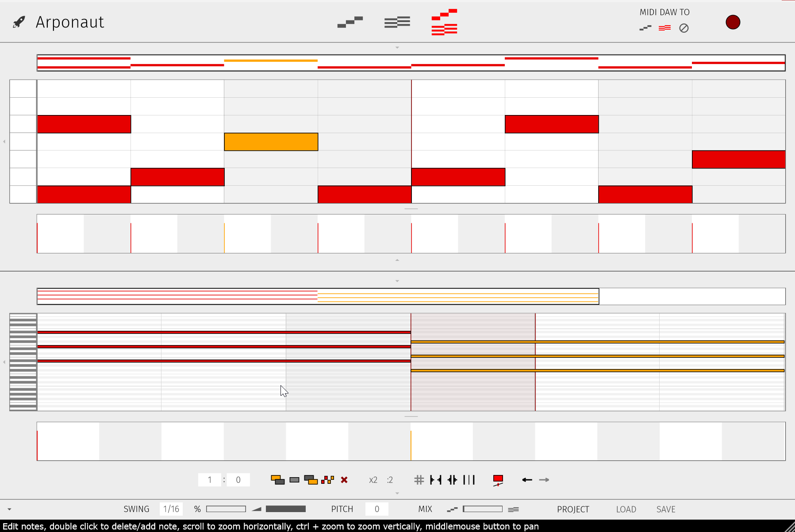
Task: Select the chord mode icon
Action: point(397,21)
